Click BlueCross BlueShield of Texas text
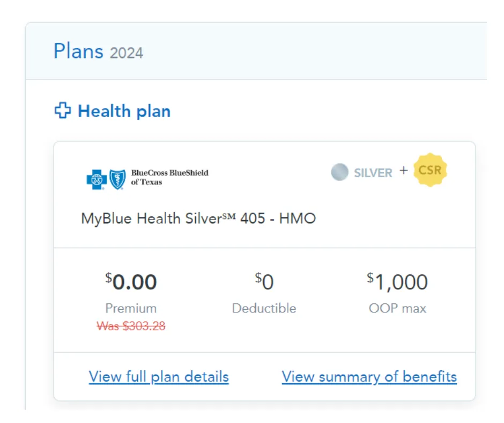This screenshot has width=504, height=423. pyautogui.click(x=169, y=177)
